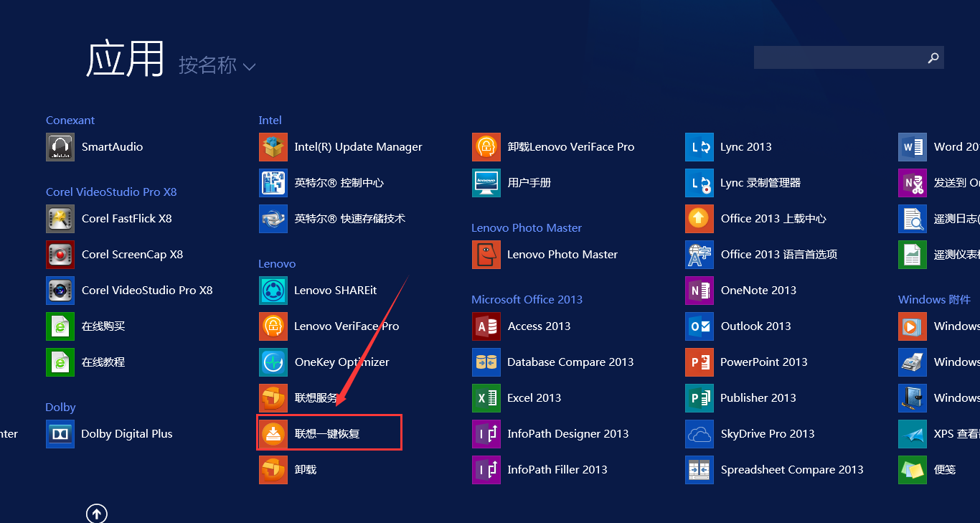Open Access 2013 icon
The width and height of the screenshot is (980, 523).
tap(486, 326)
